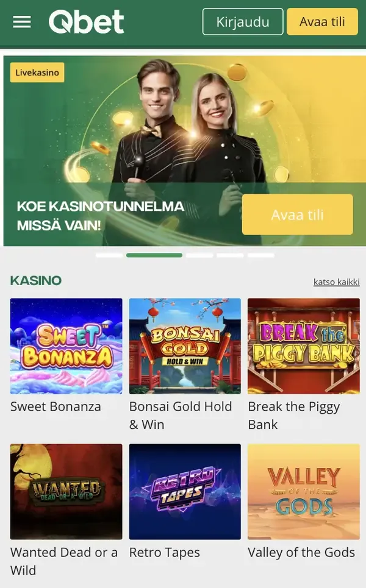
Task: Select the last carousel slide indicator
Action: pyautogui.click(x=261, y=255)
